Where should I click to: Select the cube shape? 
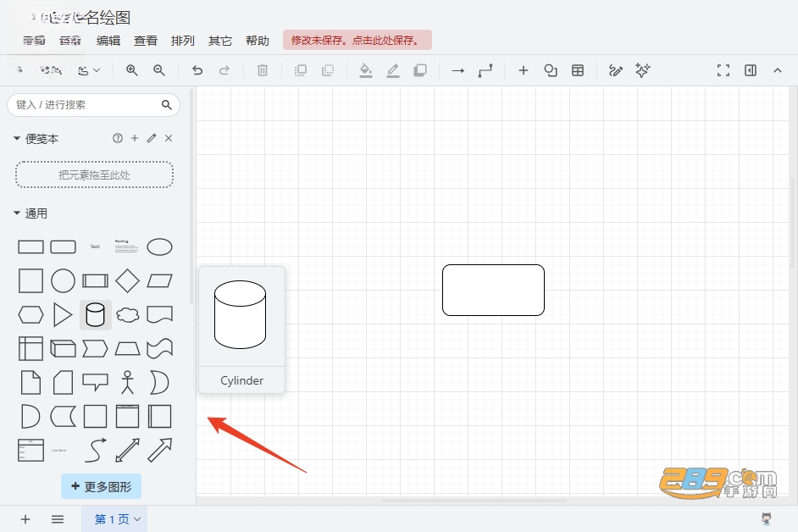click(63, 349)
